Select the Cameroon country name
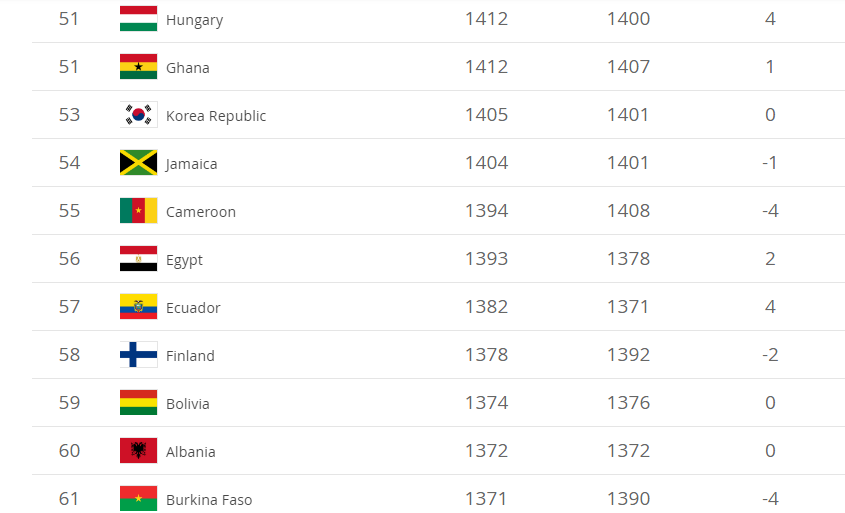845x513 pixels. point(201,212)
